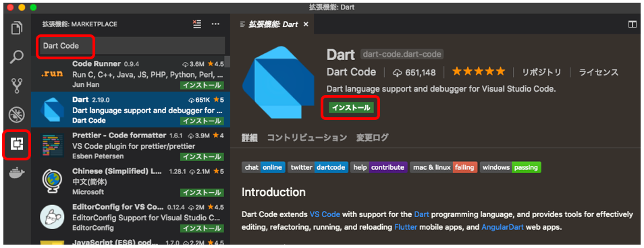Select Prettier - Code formatter title

(x=119, y=135)
